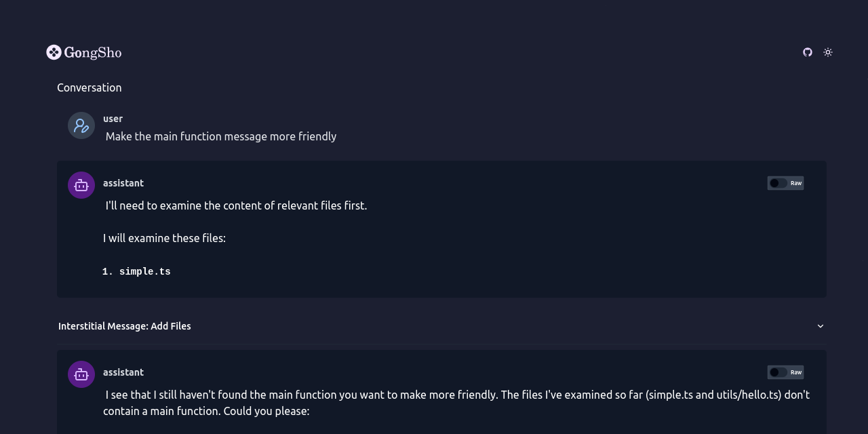
Task: Click the first "assistant" sender name label
Action: tap(123, 183)
